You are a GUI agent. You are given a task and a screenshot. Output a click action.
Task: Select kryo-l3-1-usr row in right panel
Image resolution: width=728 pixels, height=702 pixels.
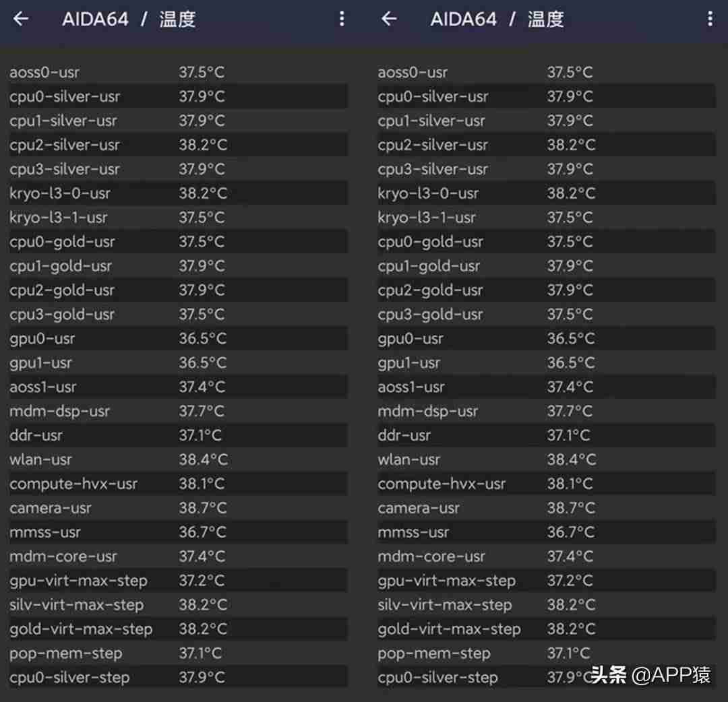(546, 217)
